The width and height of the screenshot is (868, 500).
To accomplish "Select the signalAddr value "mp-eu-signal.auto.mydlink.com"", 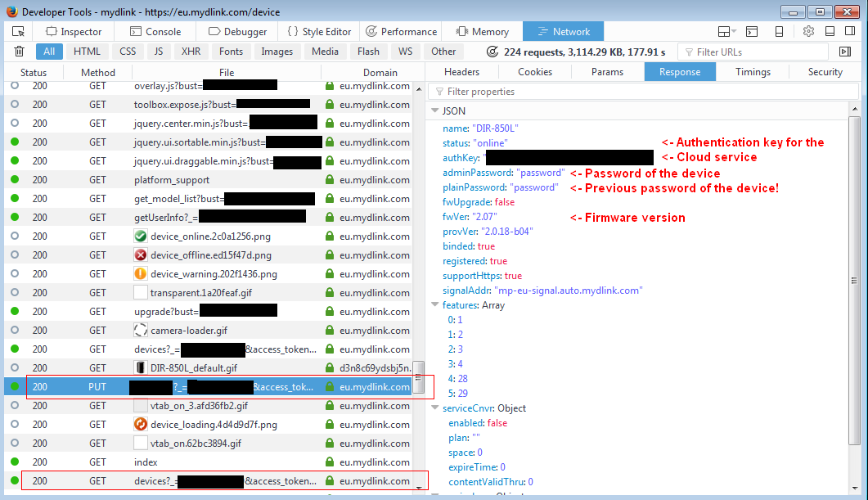I will tap(568, 291).
